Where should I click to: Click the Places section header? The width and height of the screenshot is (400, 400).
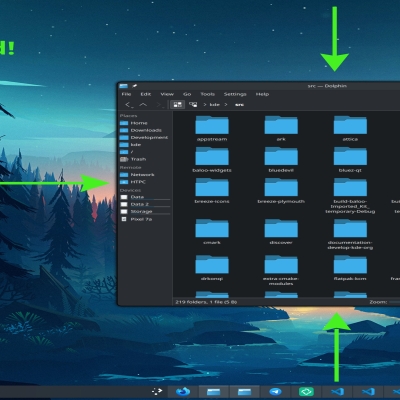pyautogui.click(x=128, y=116)
